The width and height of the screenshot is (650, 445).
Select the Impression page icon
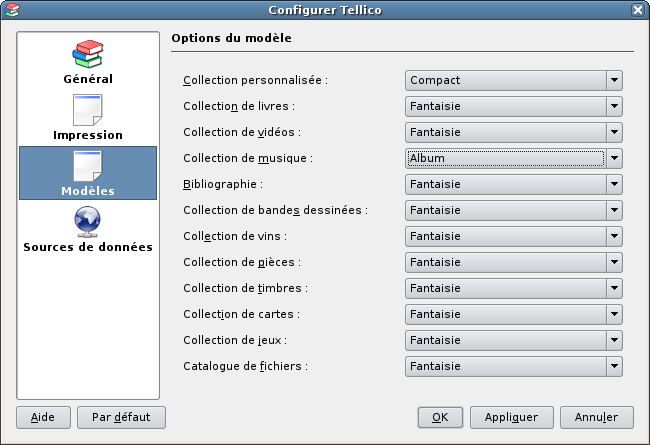point(87,110)
